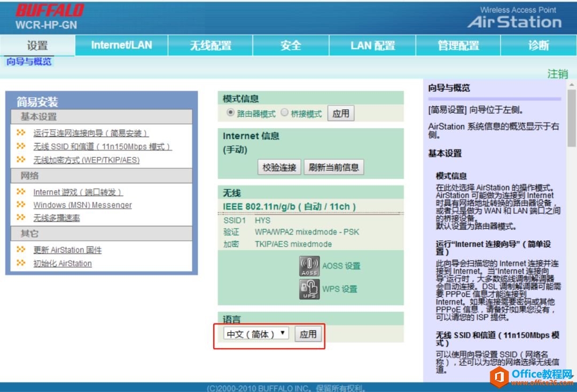Open the 安全 tab

291,45
